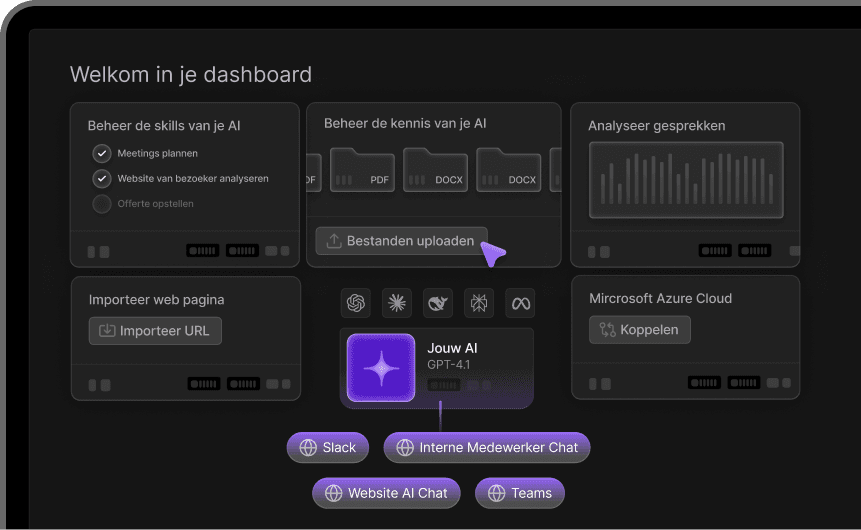Uncheck the Meetings plannen skill
Viewport: 861px width, 530px height.
tap(102, 154)
